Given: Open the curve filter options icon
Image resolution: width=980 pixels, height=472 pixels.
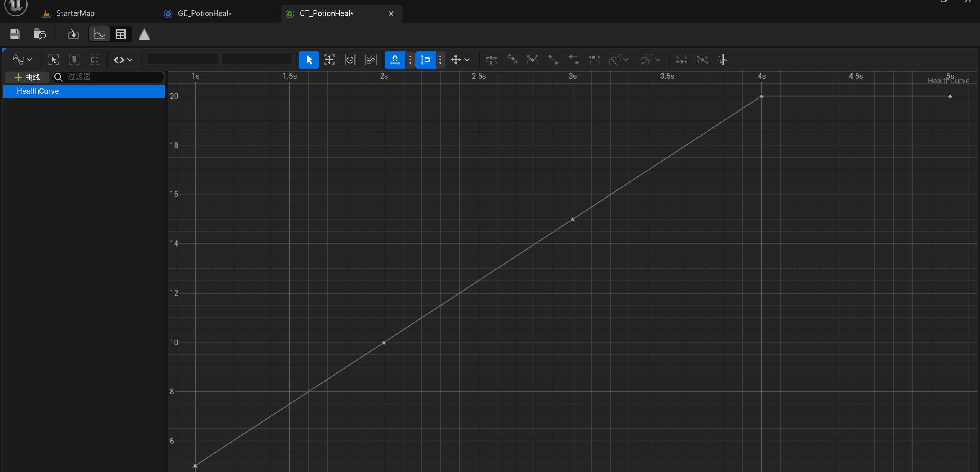Looking at the screenshot, I should 723,60.
